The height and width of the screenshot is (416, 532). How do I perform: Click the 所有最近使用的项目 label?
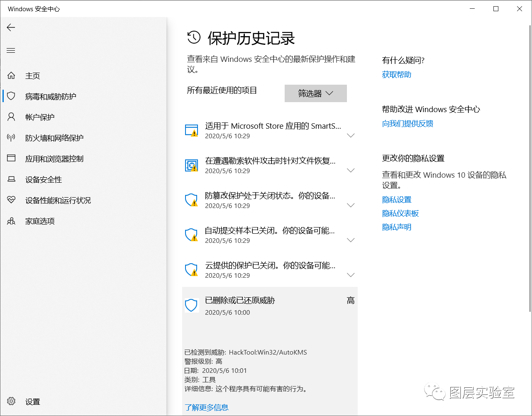(x=222, y=91)
